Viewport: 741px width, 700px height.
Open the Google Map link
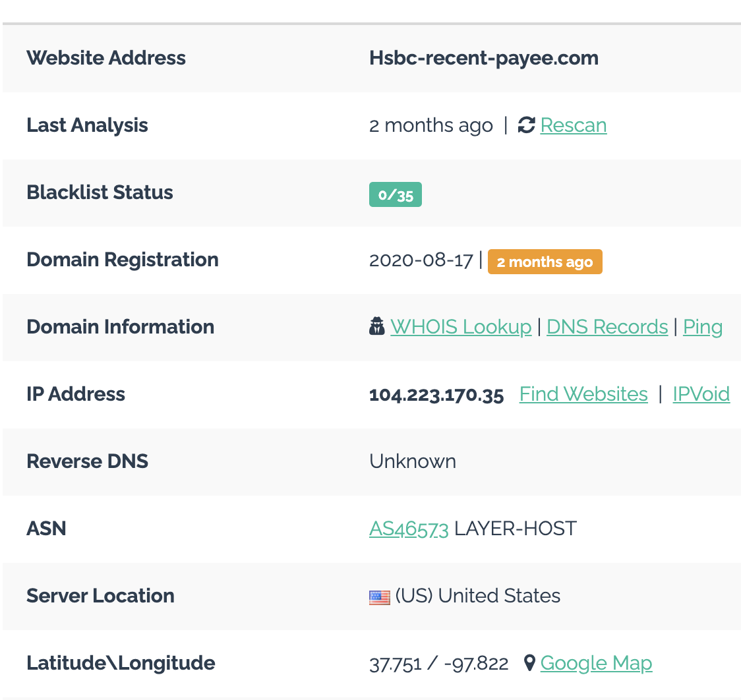tap(596, 663)
